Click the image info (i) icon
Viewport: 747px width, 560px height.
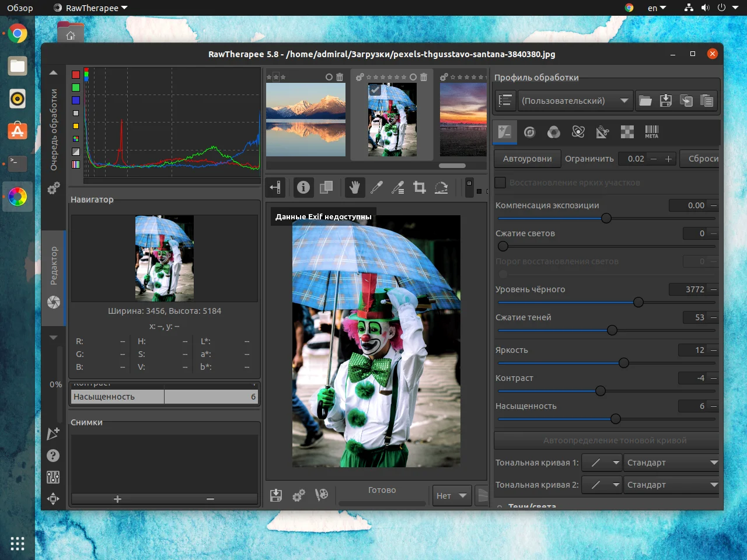(303, 187)
